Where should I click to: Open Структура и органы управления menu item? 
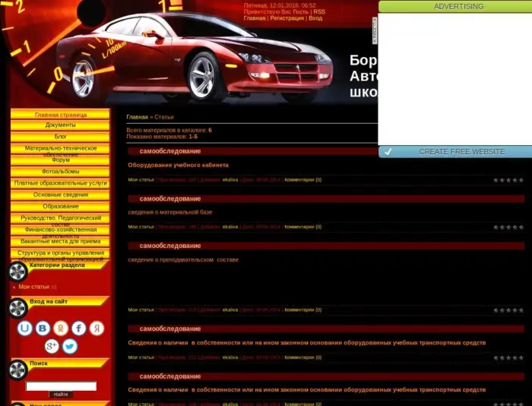tap(60, 253)
